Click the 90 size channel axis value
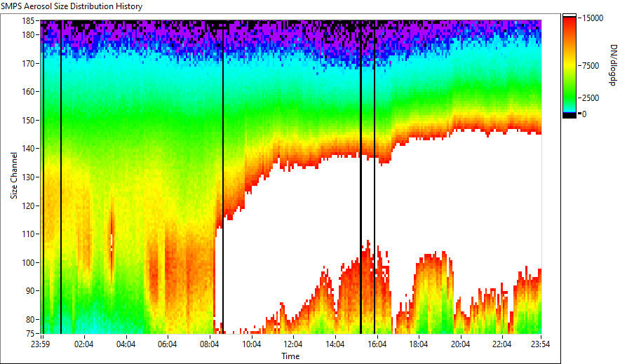620x364 pixels. 30,291
